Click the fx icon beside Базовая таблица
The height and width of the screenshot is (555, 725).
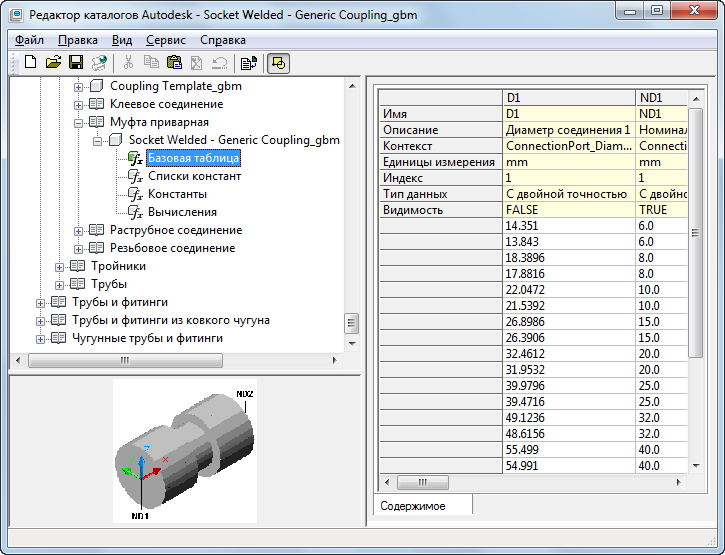tap(135, 158)
